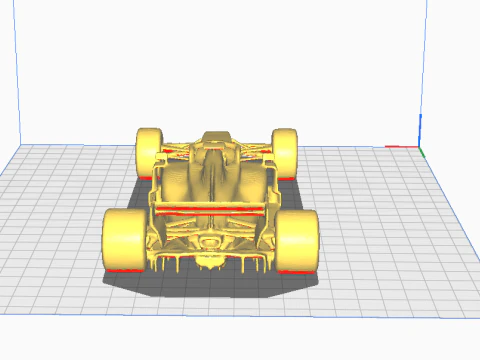Click the rear right wheel of car
This screenshot has height=360, width=480.
[297, 242]
